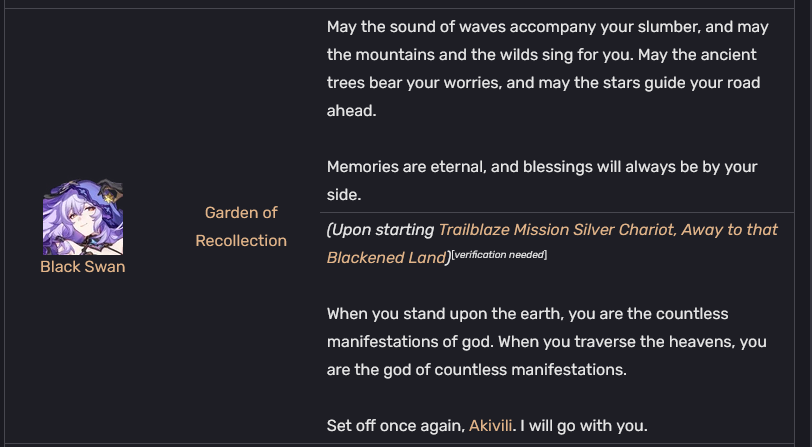This screenshot has width=812, height=447.
Task: Open Trailblaze Mission Silver Chariot link
Action: coord(608,230)
